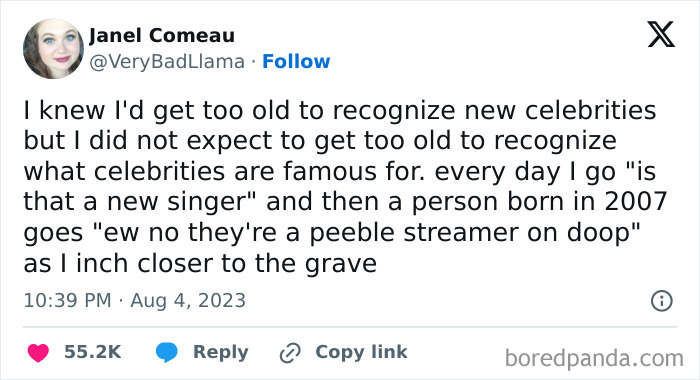Click the chain link copy icon

[290, 353]
